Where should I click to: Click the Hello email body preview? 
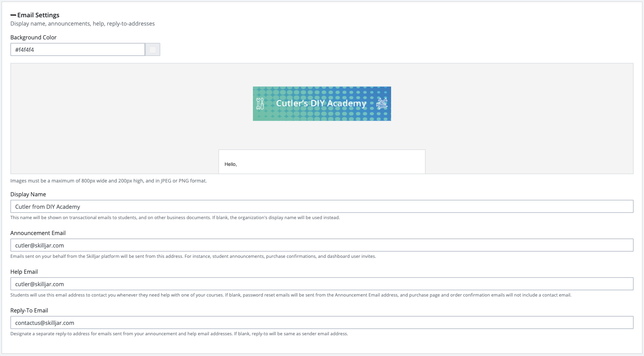pyautogui.click(x=322, y=162)
